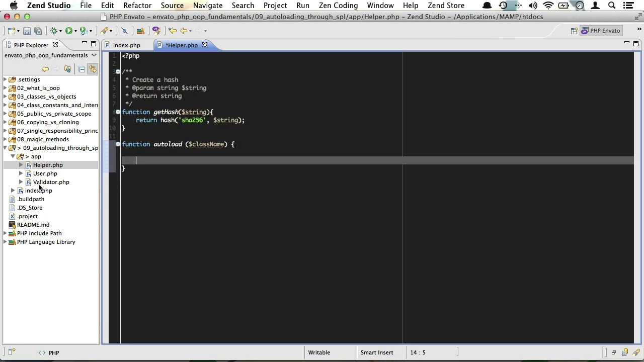Toggle Link with Editor in PHP Explorer
The image size is (644, 362).
92,69
